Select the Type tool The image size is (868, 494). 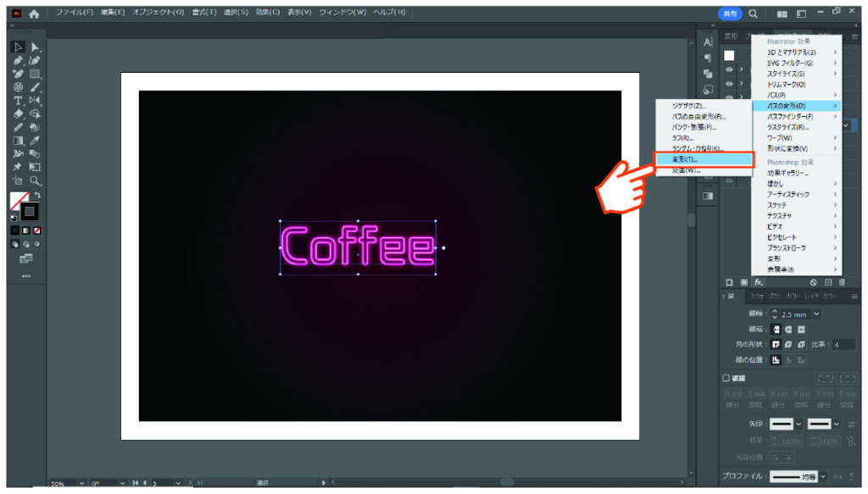[x=18, y=101]
